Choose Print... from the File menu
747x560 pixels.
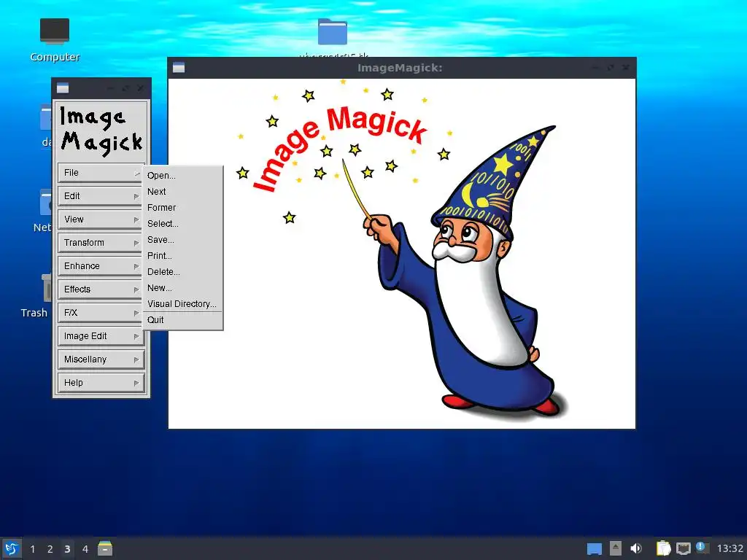[183, 256]
